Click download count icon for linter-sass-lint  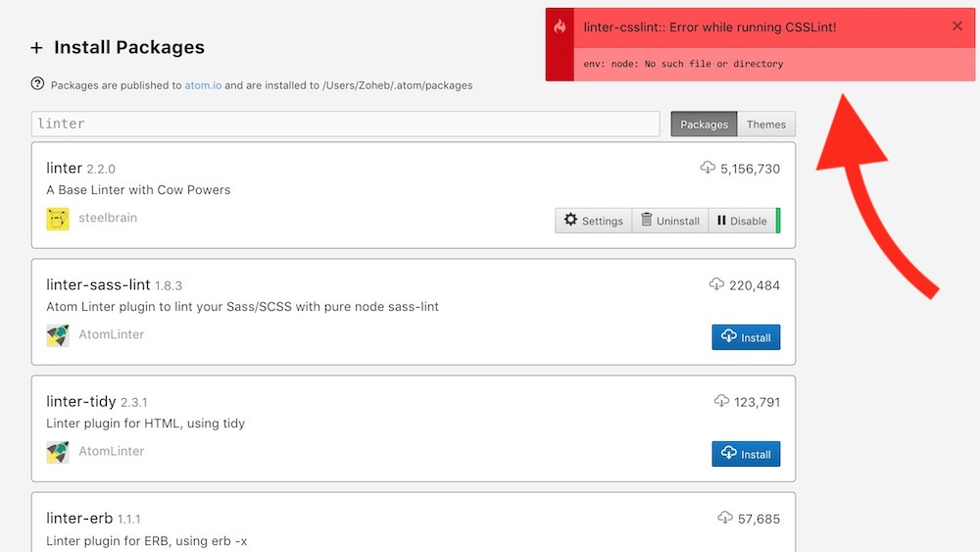coord(716,284)
